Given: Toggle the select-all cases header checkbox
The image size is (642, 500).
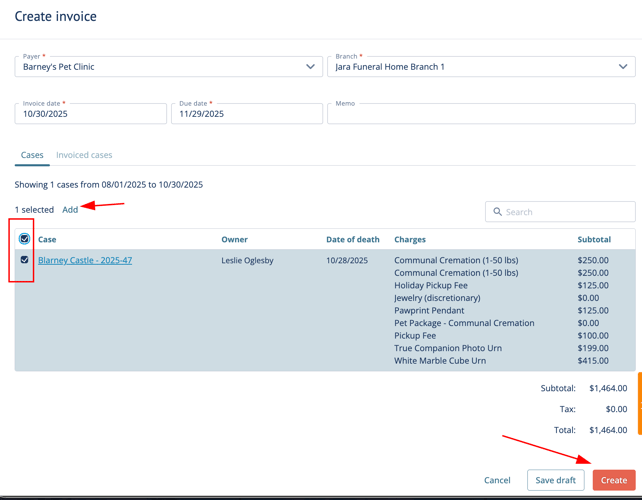Looking at the screenshot, I should (x=25, y=239).
